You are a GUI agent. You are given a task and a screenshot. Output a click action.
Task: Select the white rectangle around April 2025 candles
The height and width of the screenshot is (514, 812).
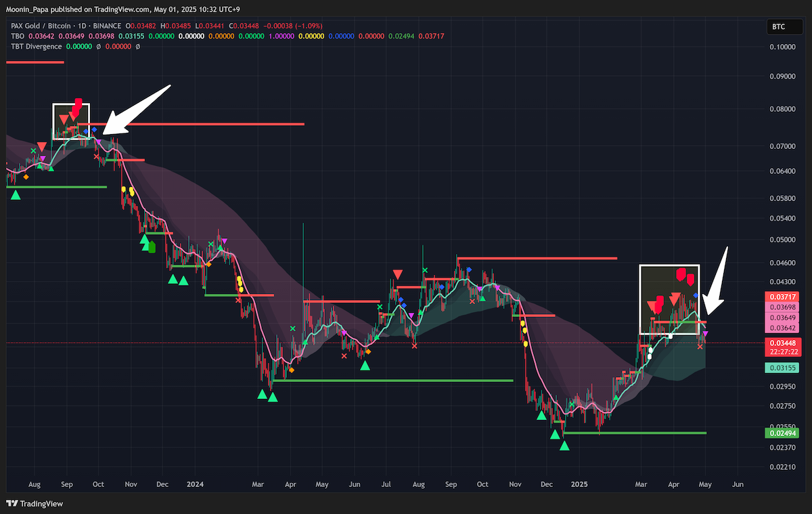click(669, 299)
